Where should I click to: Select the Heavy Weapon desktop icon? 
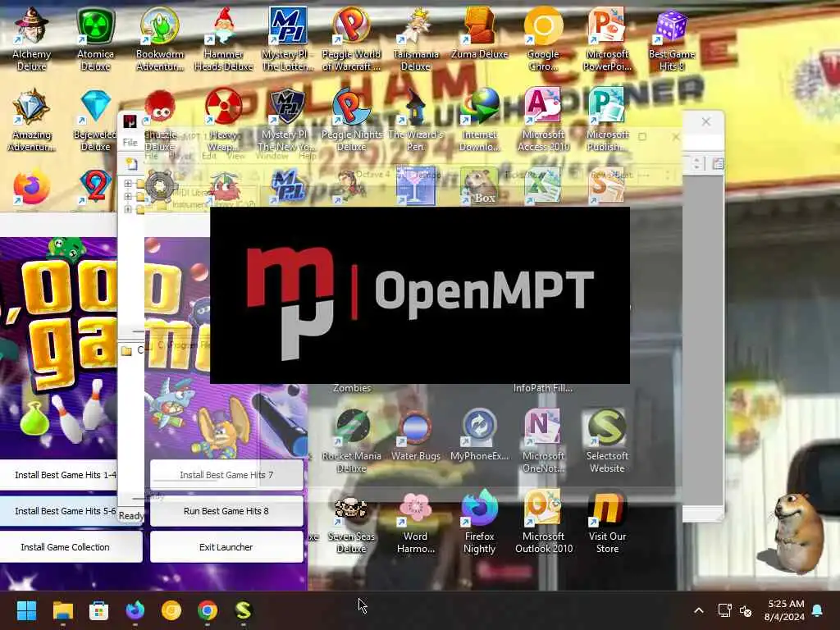pyautogui.click(x=223, y=119)
